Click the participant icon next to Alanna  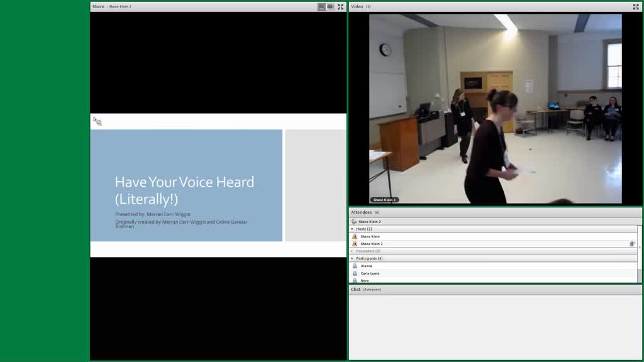click(x=355, y=266)
